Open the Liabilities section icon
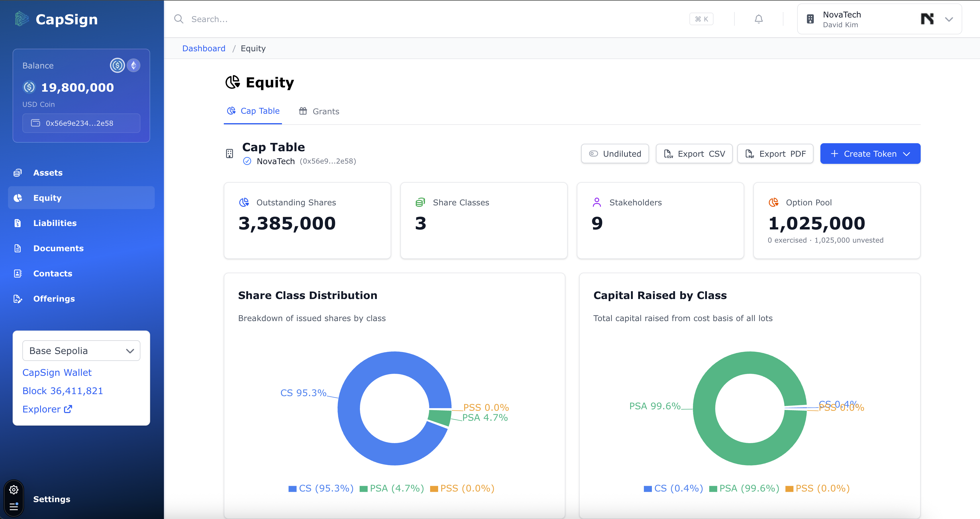This screenshot has height=519, width=980. click(x=18, y=223)
